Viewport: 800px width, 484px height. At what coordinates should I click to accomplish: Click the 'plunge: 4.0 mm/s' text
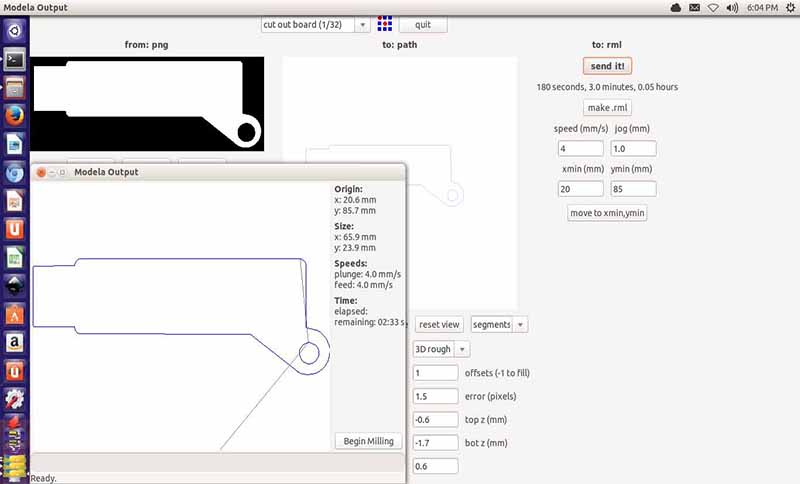click(367, 274)
